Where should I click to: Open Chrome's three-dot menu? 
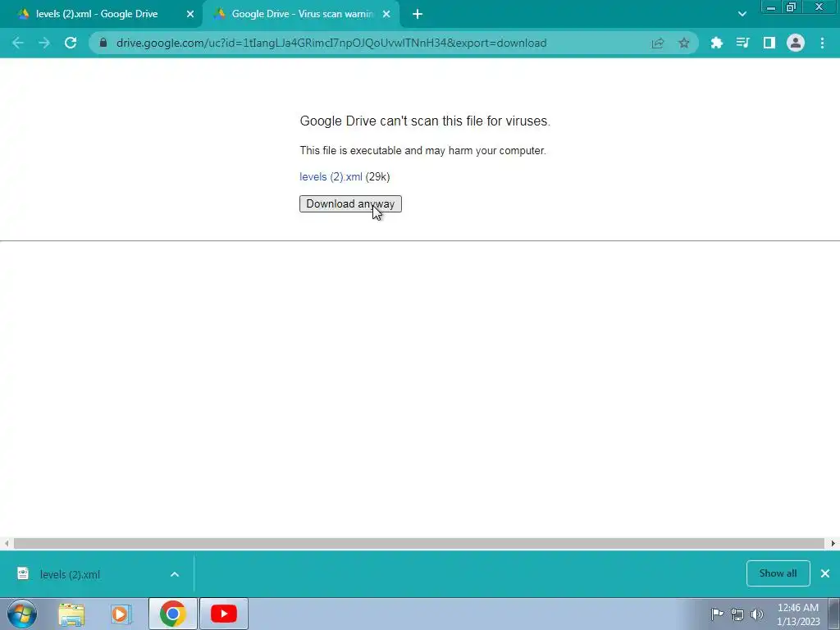822,43
